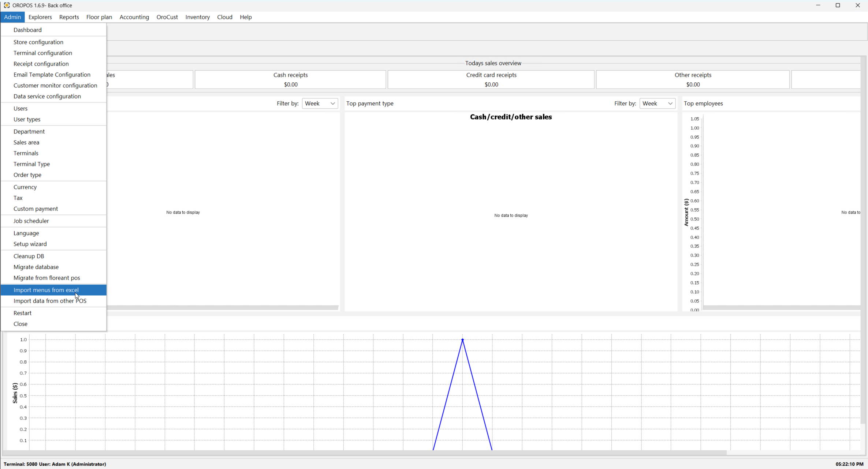Choose Store configuration entry
The image size is (868, 469).
[53, 42]
